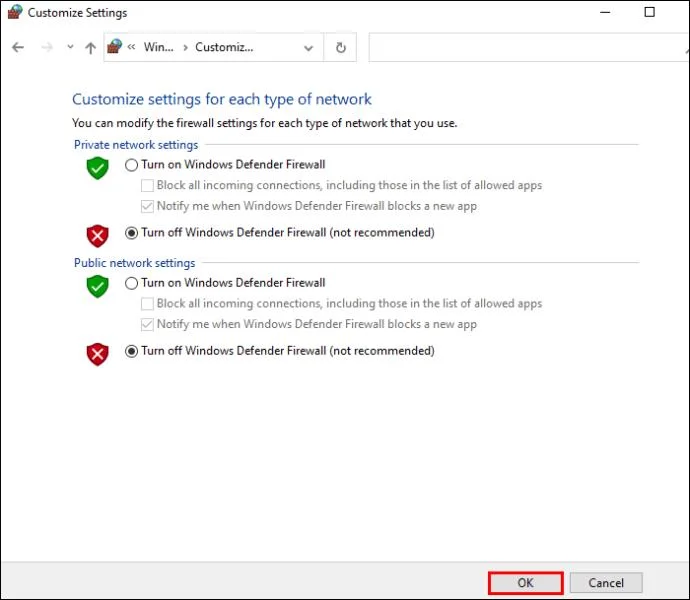The height and width of the screenshot is (600, 690).
Task: Discard changes with the Cancel button
Action: (x=606, y=583)
